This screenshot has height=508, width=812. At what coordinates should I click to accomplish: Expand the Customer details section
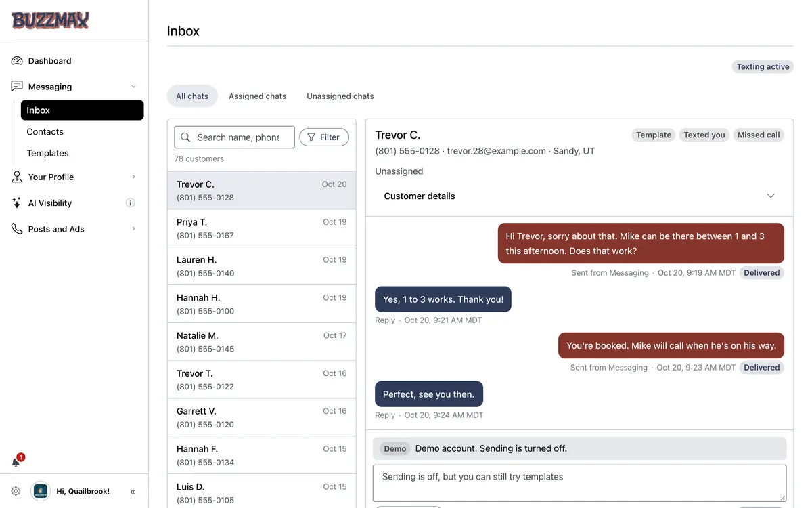[579, 196]
